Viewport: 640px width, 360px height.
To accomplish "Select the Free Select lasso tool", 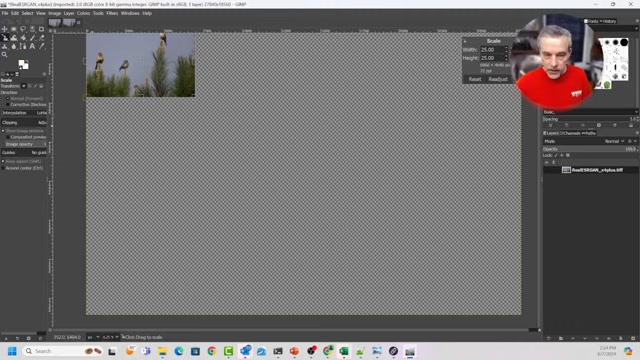I will pos(23,29).
